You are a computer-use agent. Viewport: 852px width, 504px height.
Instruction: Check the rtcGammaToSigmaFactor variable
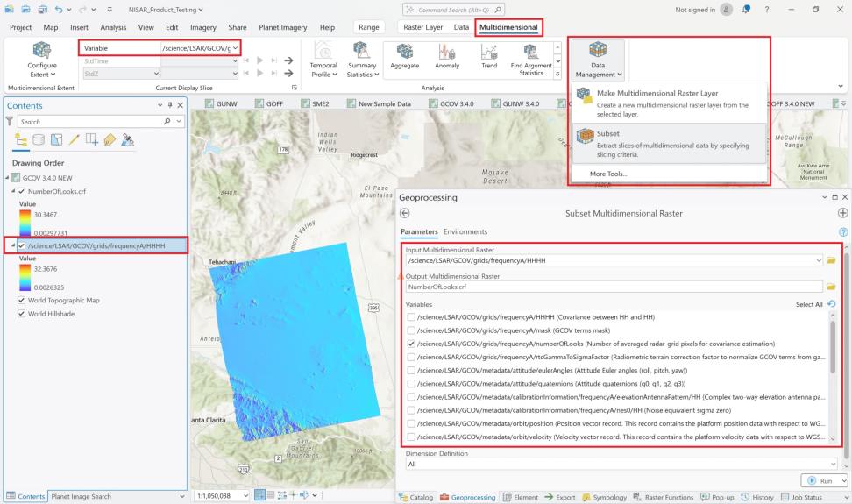pos(411,357)
